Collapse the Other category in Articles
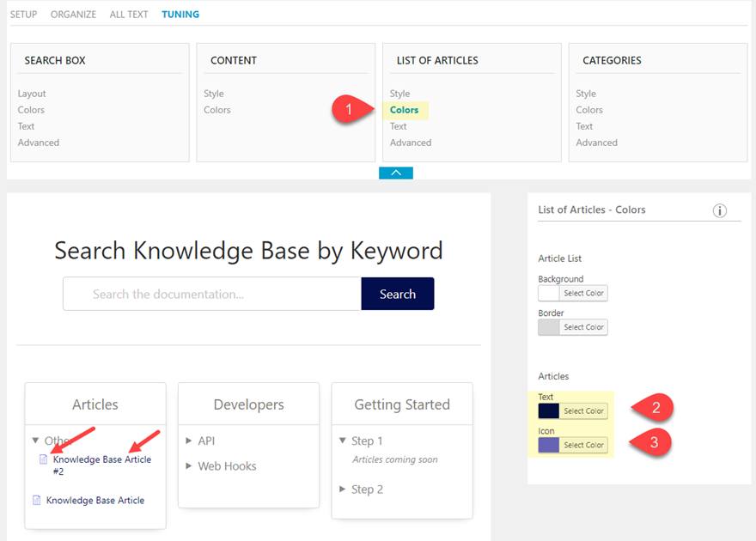The height and width of the screenshot is (541, 756). point(34,441)
